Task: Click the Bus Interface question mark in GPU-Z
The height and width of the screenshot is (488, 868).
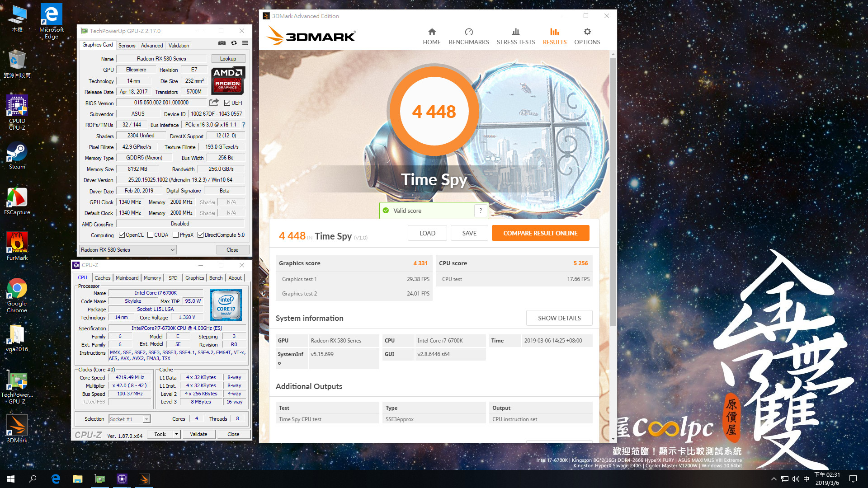Action: coord(244,125)
